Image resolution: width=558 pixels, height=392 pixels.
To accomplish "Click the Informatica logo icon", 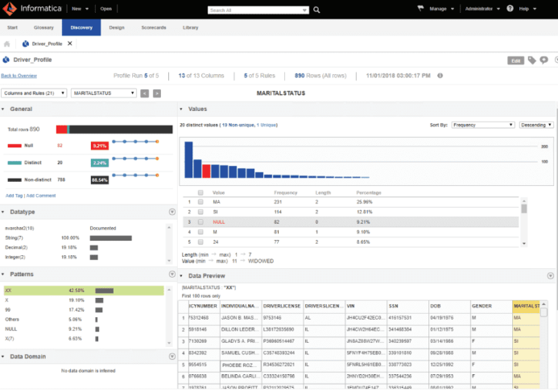I will 9,9.
